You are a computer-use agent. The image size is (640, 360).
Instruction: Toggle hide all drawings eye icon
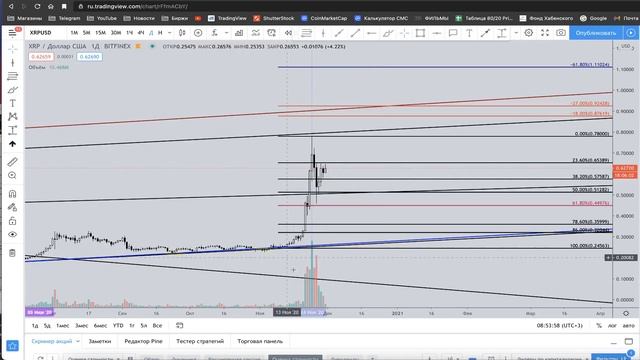pos(13,234)
